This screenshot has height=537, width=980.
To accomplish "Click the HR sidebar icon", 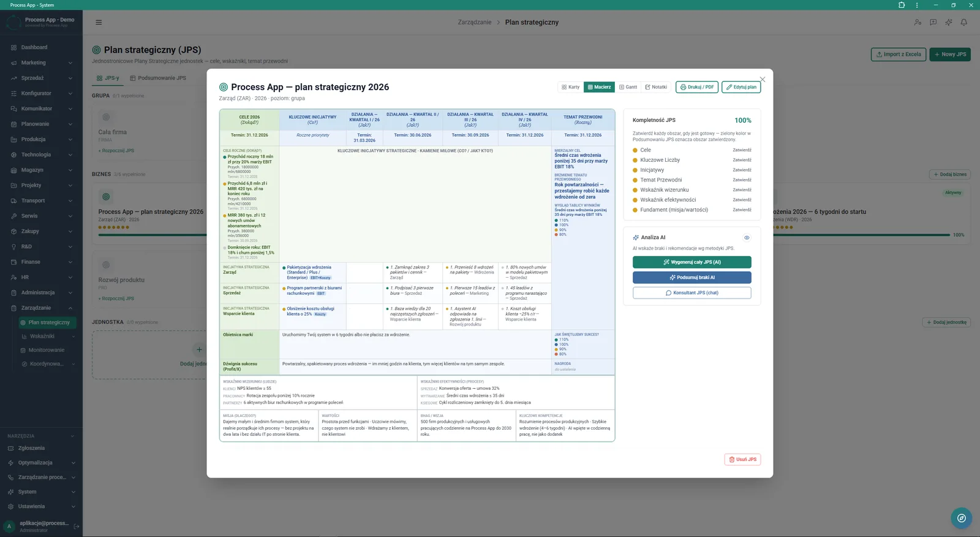I will pos(13,277).
